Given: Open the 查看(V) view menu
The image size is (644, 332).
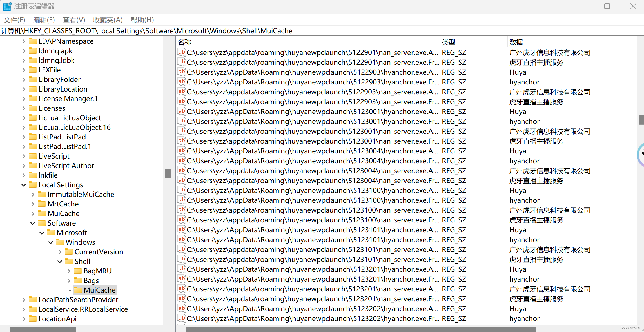Looking at the screenshot, I should click(74, 20).
